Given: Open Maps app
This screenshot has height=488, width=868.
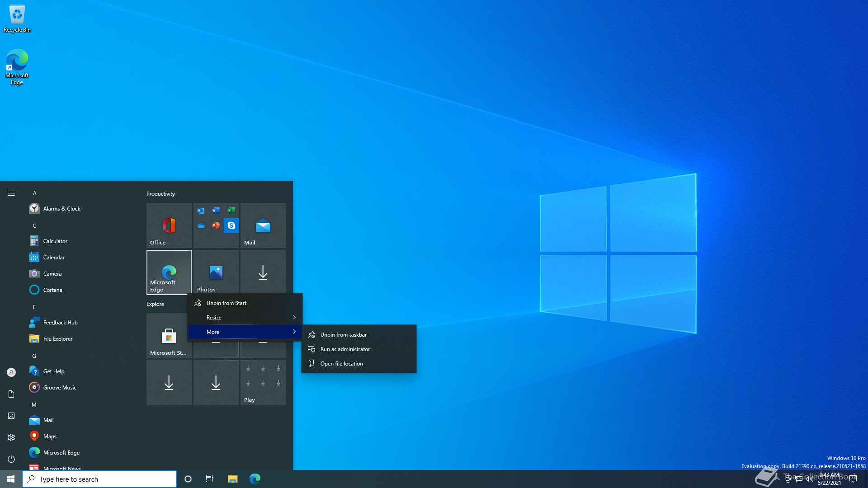Looking at the screenshot, I should coord(81,436).
